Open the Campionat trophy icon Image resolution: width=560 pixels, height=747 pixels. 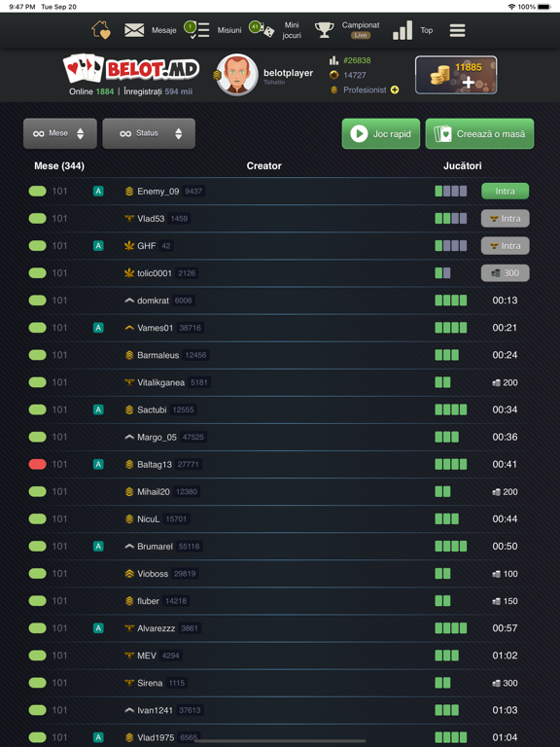(325, 30)
